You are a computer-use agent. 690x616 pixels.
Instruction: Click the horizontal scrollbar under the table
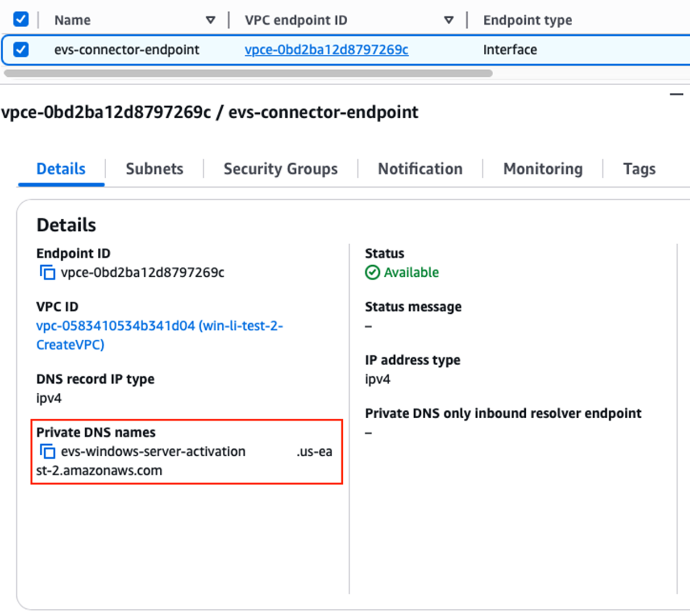(x=248, y=73)
